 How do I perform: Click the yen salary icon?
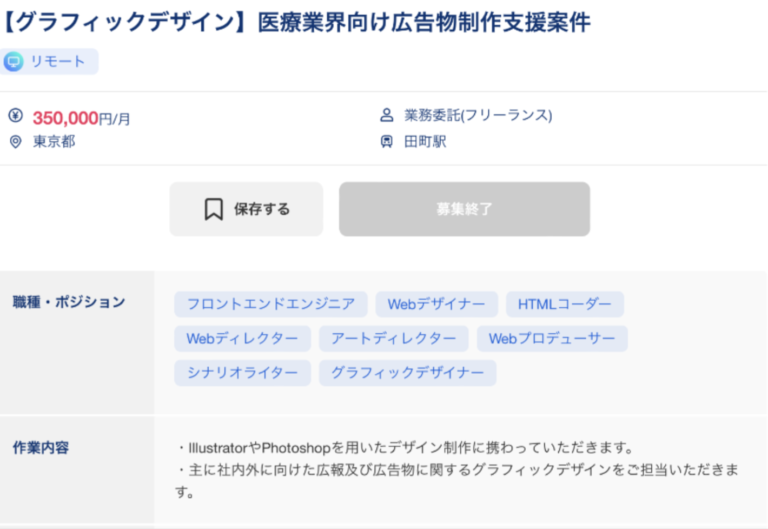pyautogui.click(x=15, y=116)
